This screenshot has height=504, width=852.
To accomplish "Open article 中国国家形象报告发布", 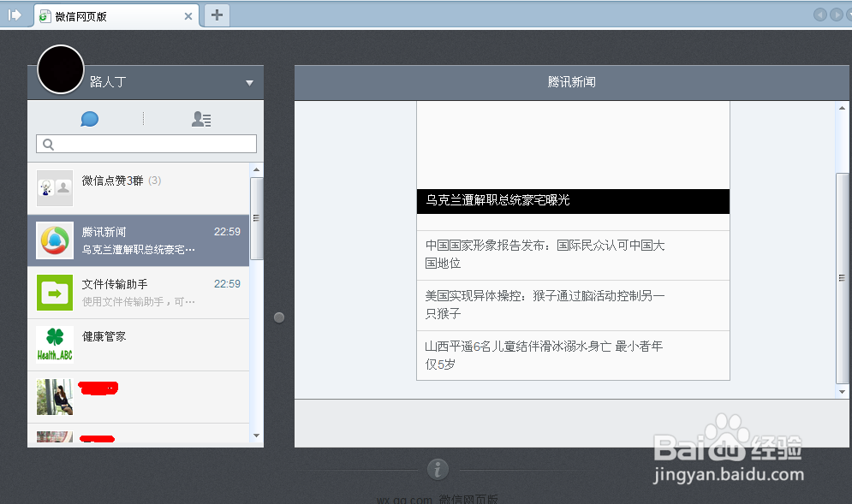I will coord(573,255).
